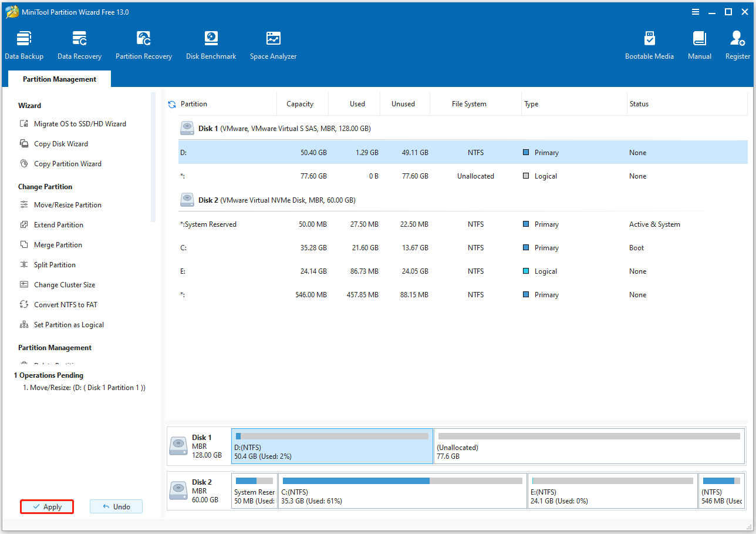Viewport: 756px width, 534px height.
Task: Switch to the Partition Management tab
Action: [59, 78]
